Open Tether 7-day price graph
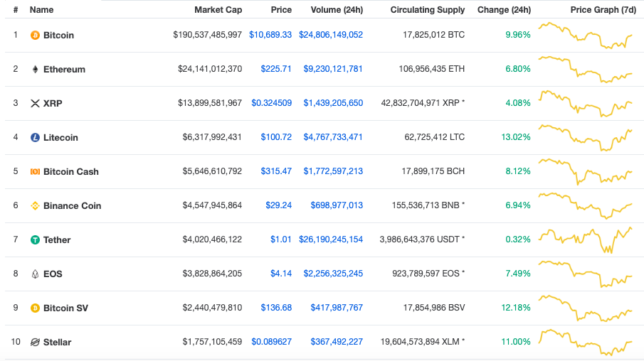 point(585,240)
